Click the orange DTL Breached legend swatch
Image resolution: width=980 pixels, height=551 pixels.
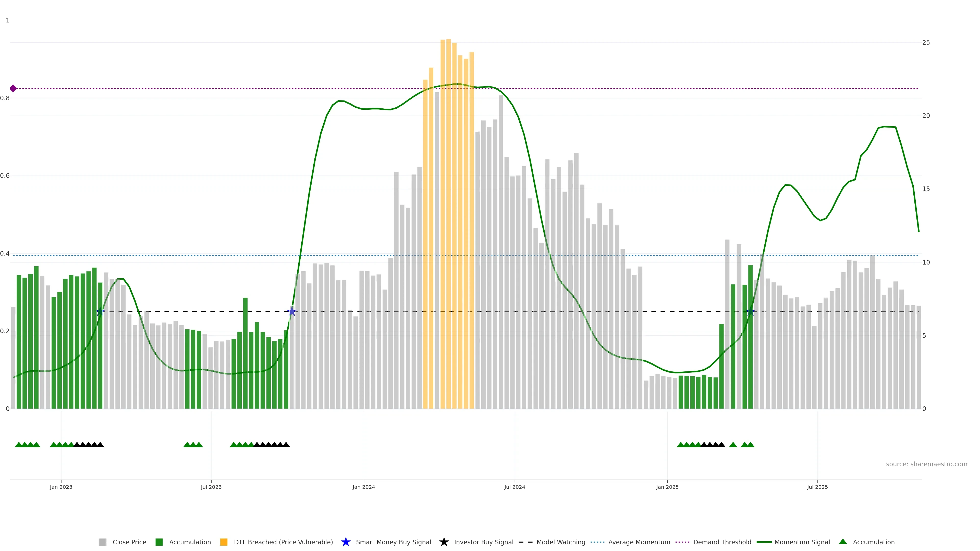click(x=224, y=542)
